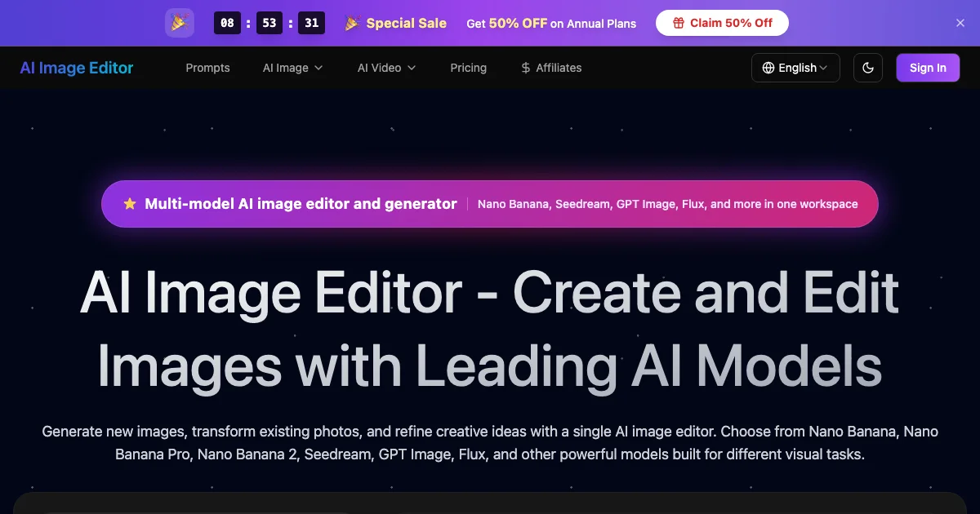980x514 pixels.
Task: Click the small party popper before Special Sale
Action: tap(353, 23)
